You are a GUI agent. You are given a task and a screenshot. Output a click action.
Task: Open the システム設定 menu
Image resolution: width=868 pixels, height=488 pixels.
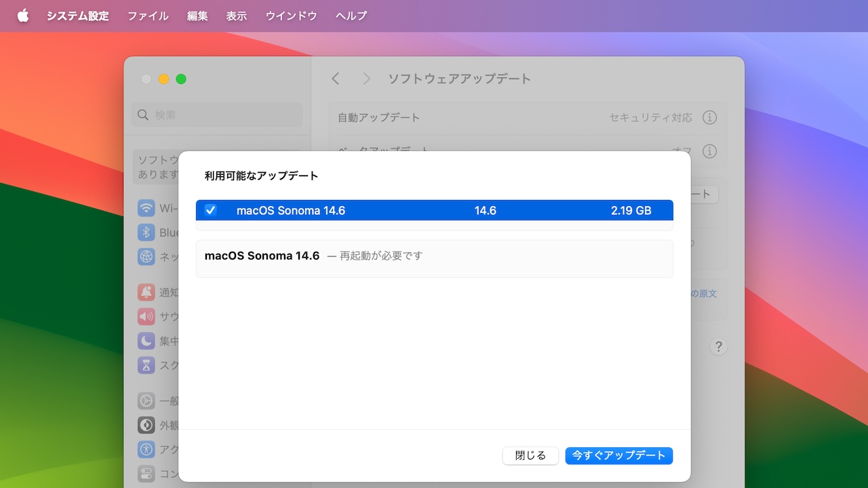pyautogui.click(x=77, y=16)
